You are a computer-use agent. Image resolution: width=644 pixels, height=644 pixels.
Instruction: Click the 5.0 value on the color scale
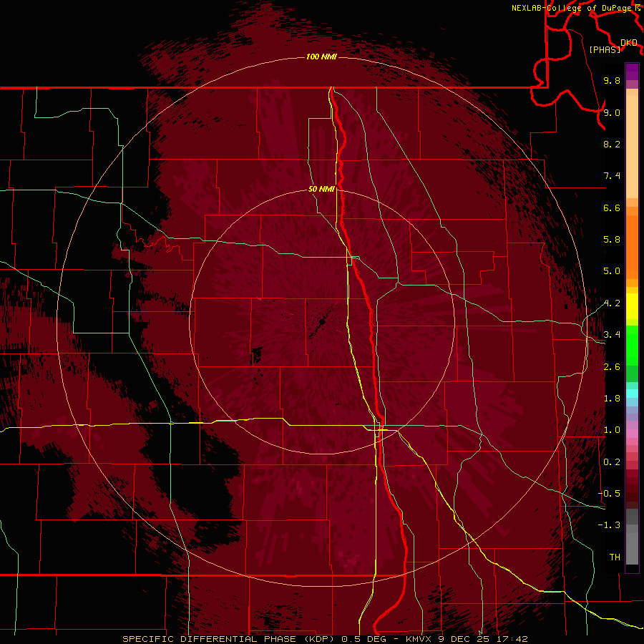[x=612, y=271]
